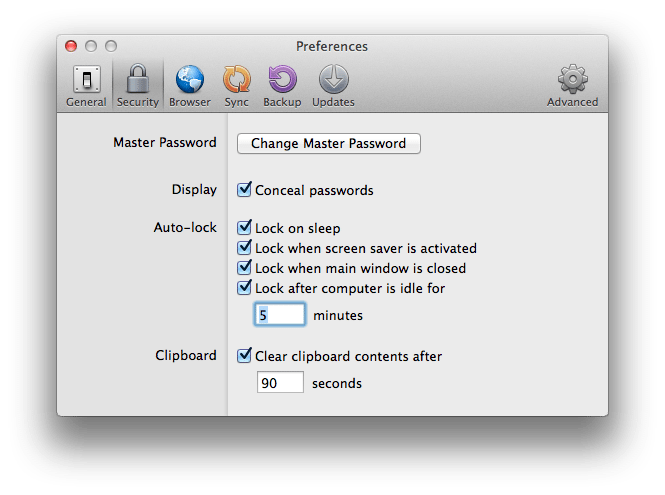Screen dimensions: 665x495
Task: Switch to the Browser tab label
Action: 190,102
